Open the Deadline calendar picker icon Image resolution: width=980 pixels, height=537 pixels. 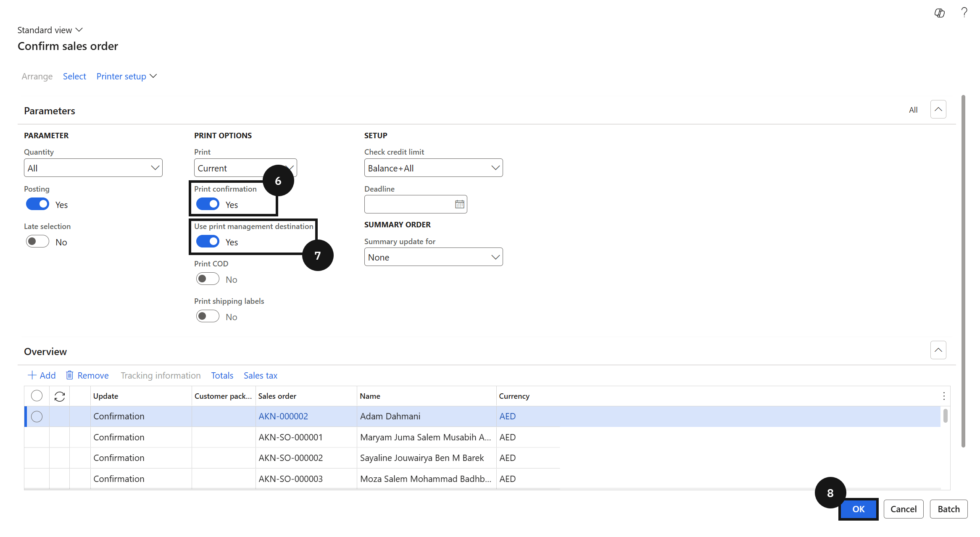coord(459,204)
